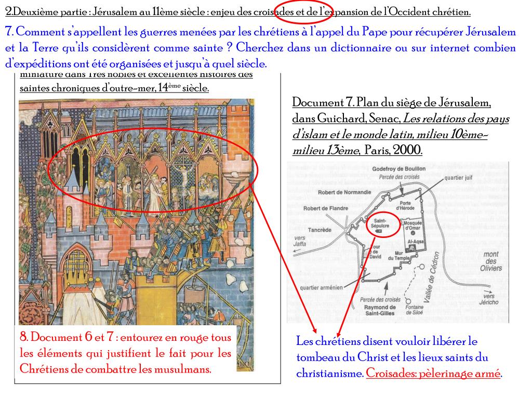The height and width of the screenshot is (399, 532).
Task: Click "Al-Aqsa" label on the map
Action: tap(416, 242)
